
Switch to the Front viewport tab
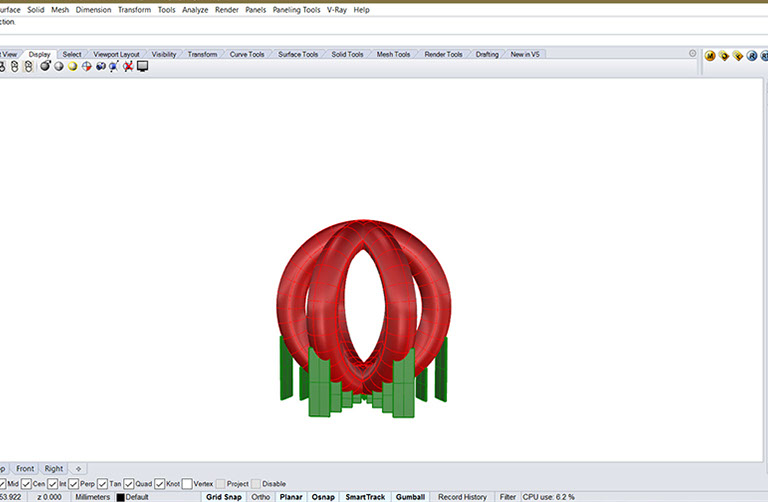pos(25,469)
